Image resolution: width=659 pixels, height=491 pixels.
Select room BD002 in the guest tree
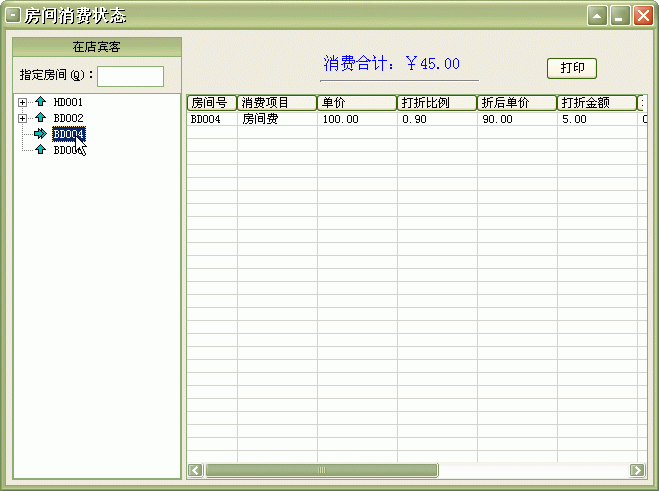click(x=68, y=118)
